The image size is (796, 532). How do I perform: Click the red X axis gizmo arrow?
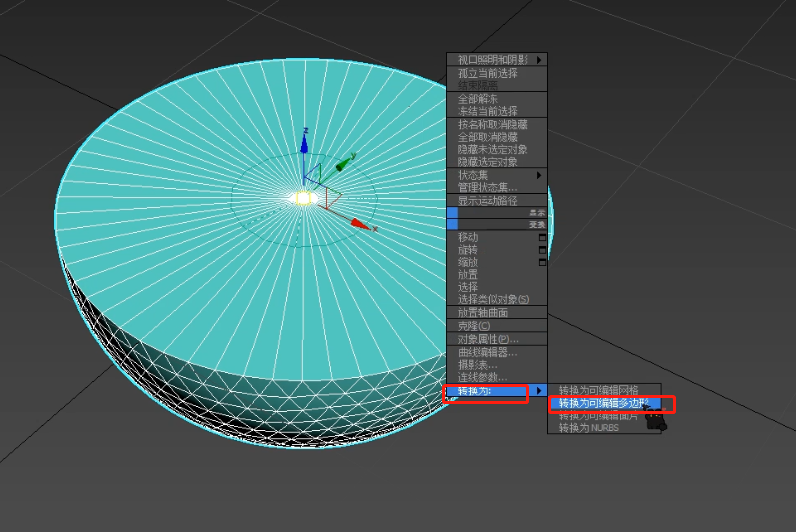360,224
